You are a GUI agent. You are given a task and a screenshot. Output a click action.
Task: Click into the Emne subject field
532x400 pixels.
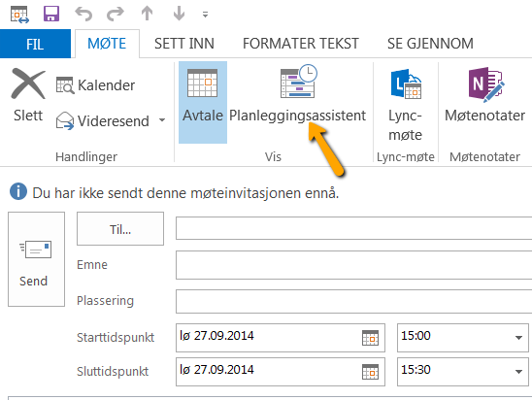(x=353, y=265)
